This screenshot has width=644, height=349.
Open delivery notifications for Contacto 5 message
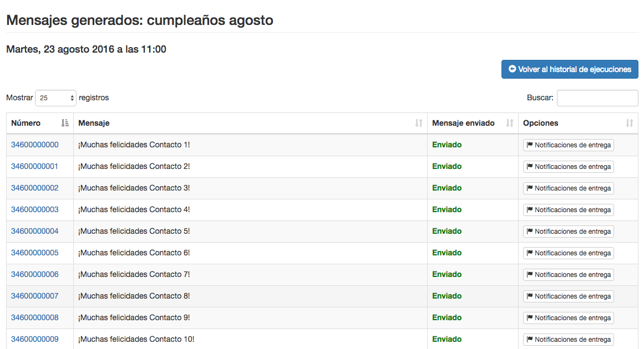pos(569,232)
